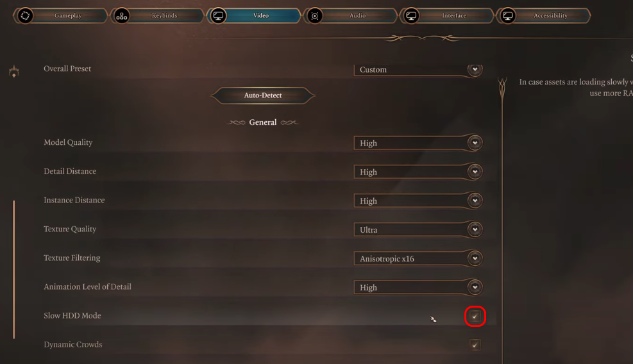This screenshot has width=633, height=364.
Task: Toggle the Slow HDD Mode checkbox
Action: [475, 317]
